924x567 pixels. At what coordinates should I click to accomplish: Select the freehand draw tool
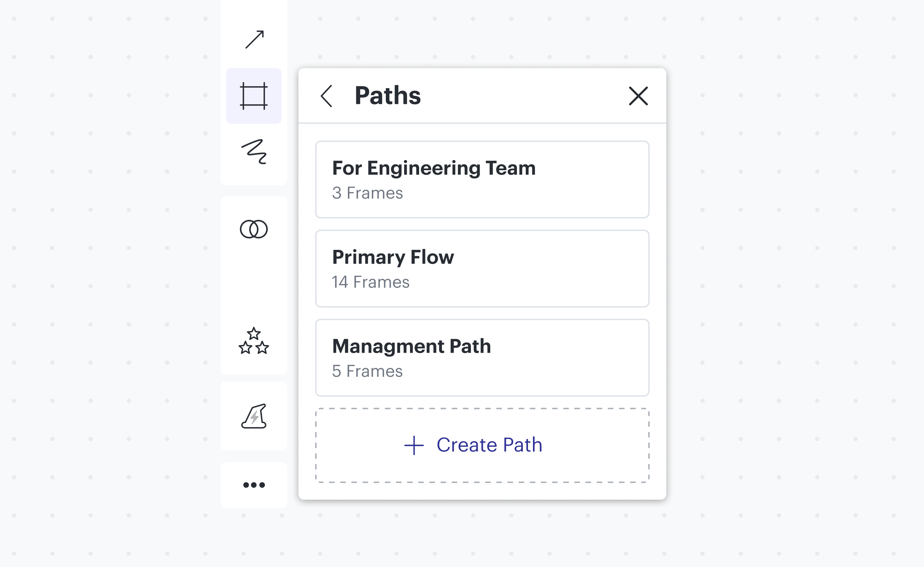coord(254,152)
